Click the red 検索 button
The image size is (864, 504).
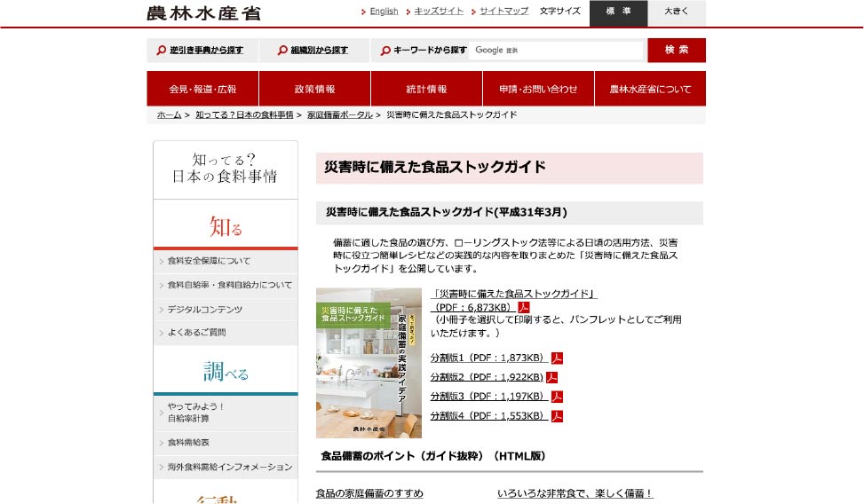click(676, 50)
